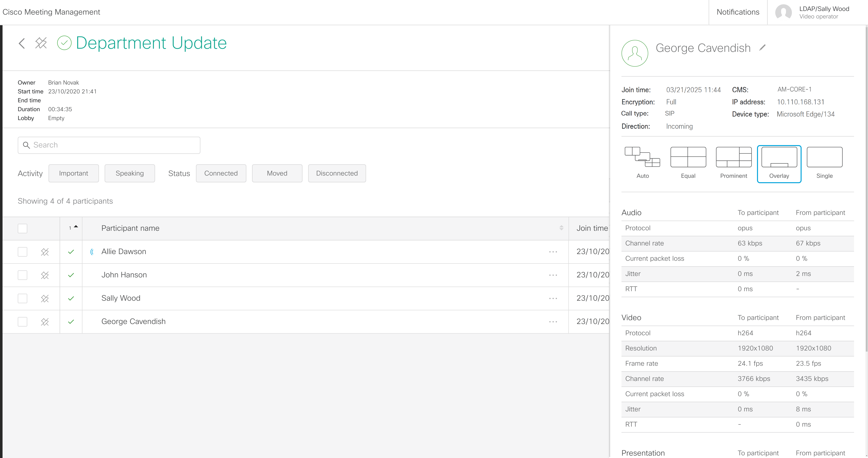Click owner name Brian Novak
This screenshot has height=458, width=868.
click(x=63, y=83)
